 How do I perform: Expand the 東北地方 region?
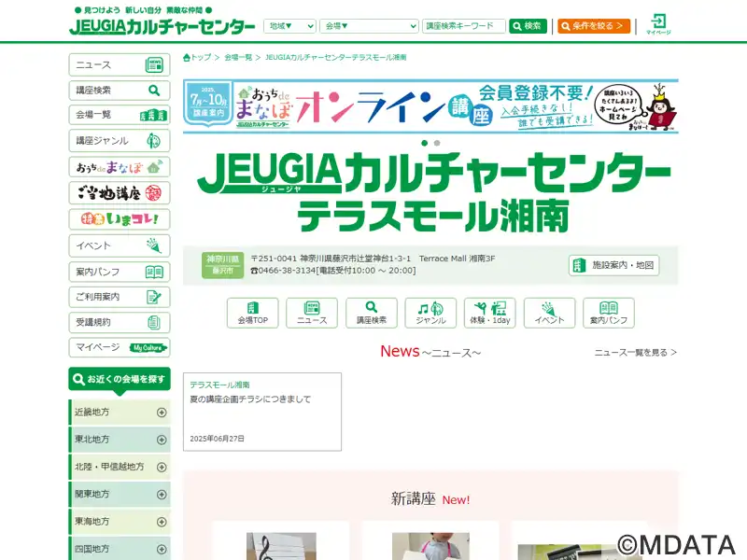[120, 439]
